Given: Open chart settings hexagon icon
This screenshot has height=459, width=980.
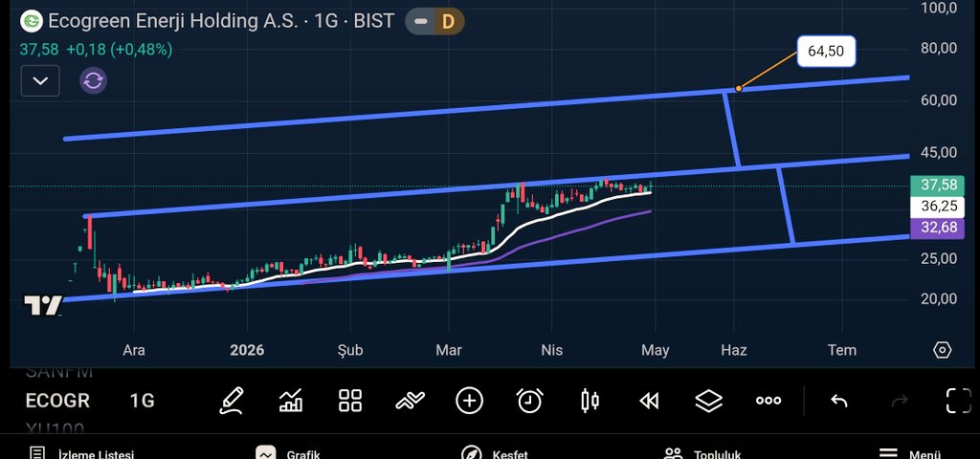Looking at the screenshot, I should 942,350.
